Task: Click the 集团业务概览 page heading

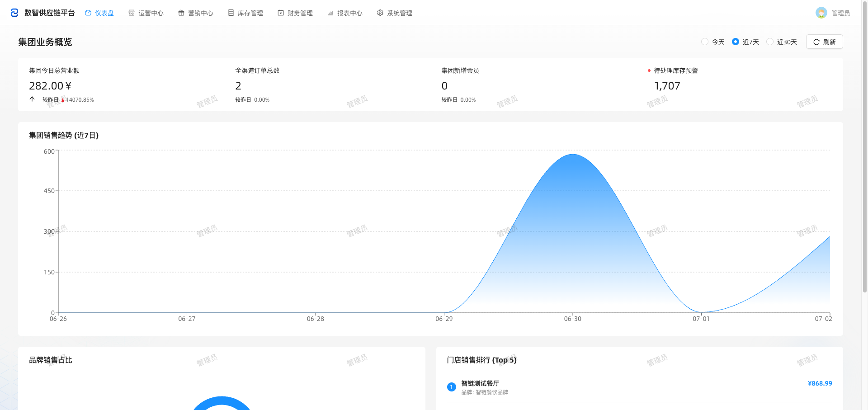Action: pyautogui.click(x=45, y=42)
